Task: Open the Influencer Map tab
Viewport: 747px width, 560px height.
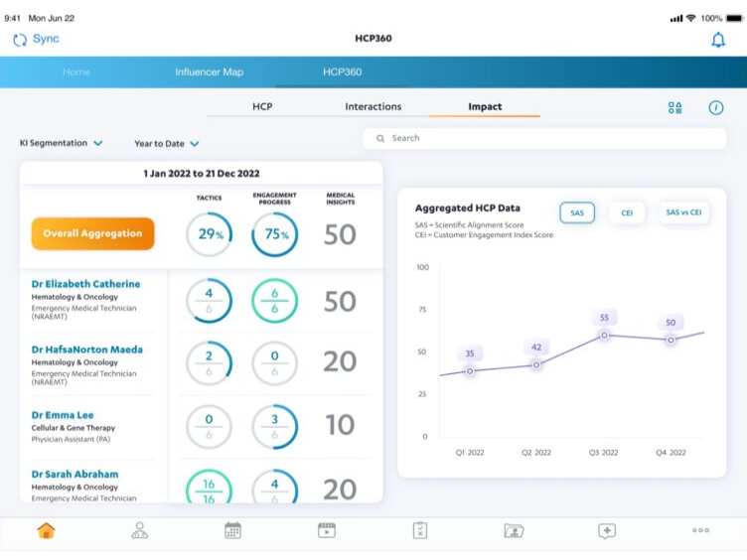Action: [x=209, y=72]
